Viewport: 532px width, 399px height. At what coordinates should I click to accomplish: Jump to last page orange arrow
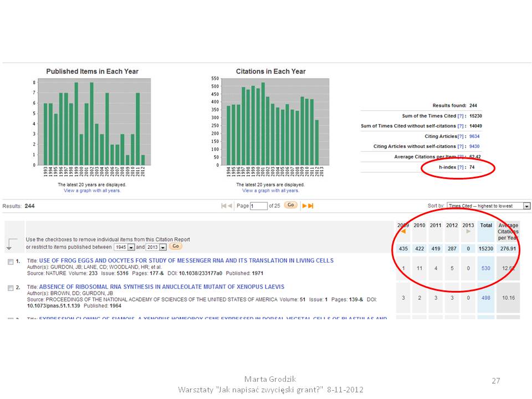click(310, 206)
